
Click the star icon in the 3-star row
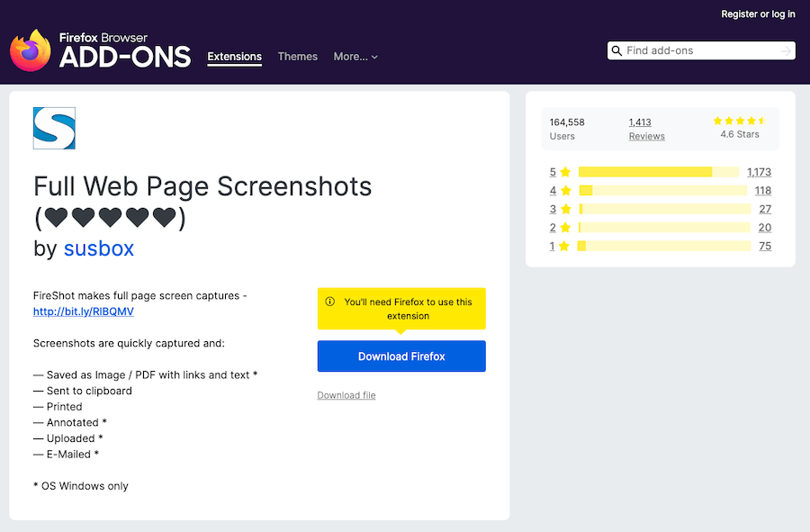coord(566,209)
